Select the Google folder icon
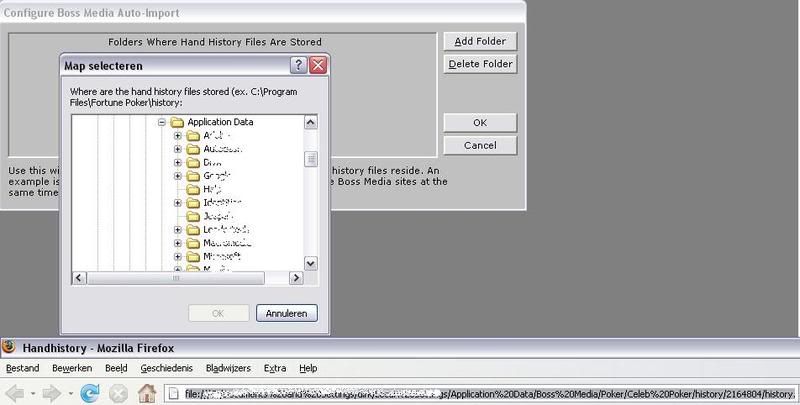 click(x=193, y=176)
